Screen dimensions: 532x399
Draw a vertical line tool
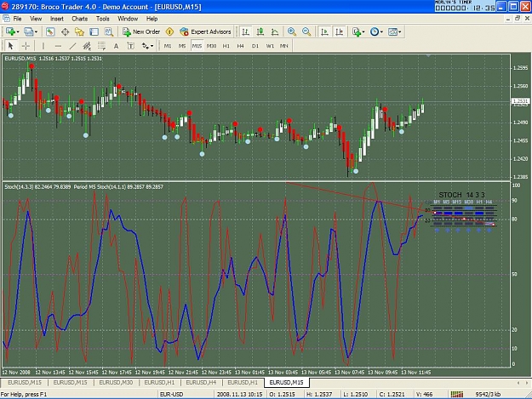tap(43, 46)
